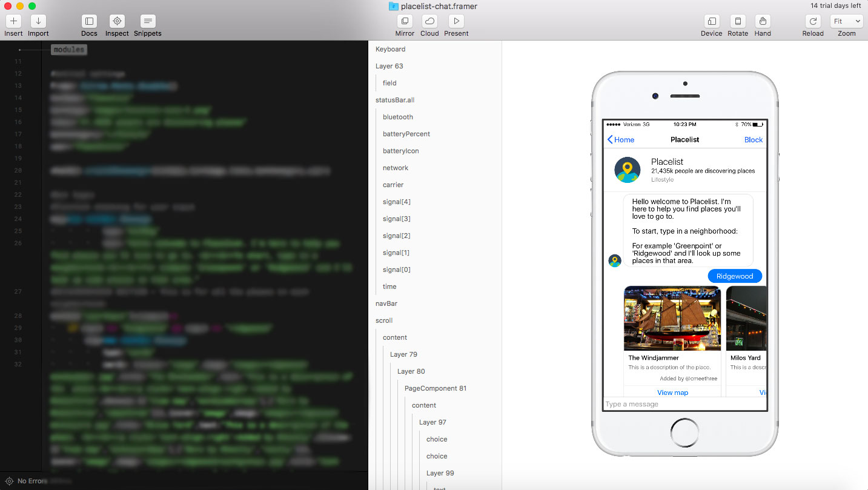Select the signal[0] layer
This screenshot has height=490, width=868.
[x=397, y=270]
